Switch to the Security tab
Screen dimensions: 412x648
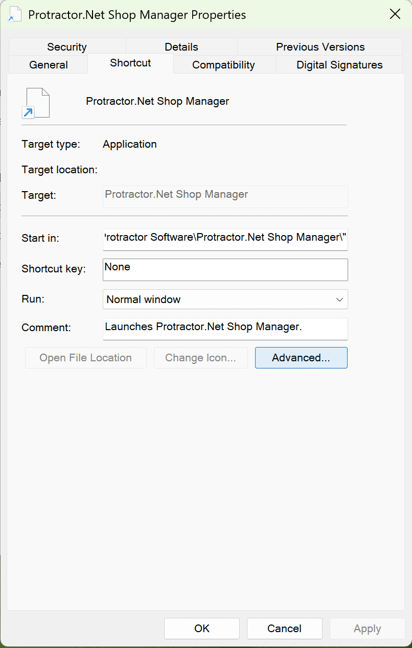pos(67,47)
